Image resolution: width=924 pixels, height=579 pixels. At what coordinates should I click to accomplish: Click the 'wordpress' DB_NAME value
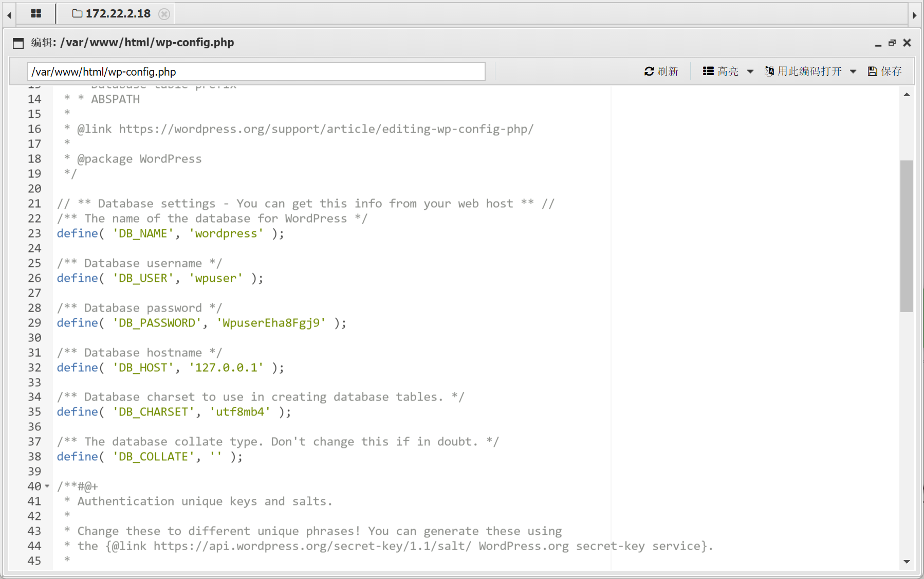pos(226,233)
